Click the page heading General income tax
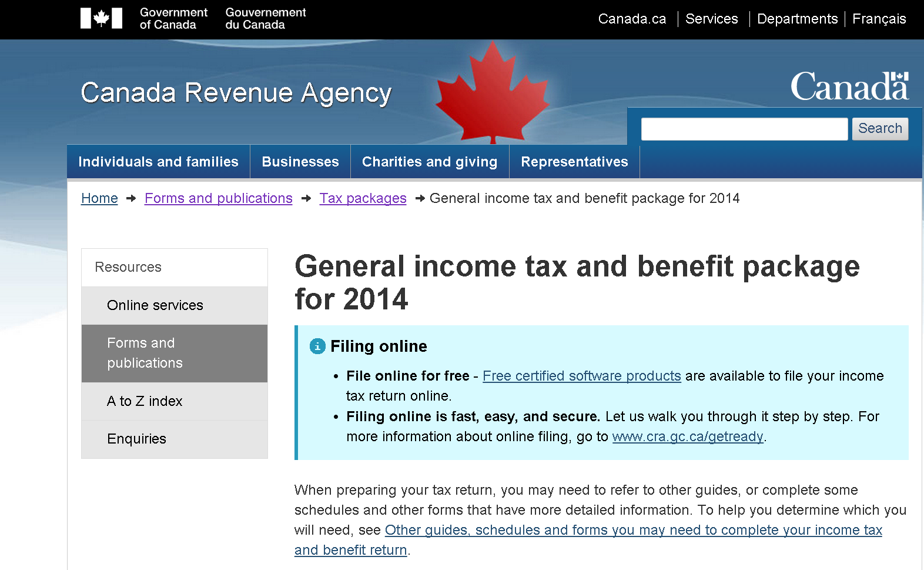This screenshot has width=924, height=570. (577, 283)
